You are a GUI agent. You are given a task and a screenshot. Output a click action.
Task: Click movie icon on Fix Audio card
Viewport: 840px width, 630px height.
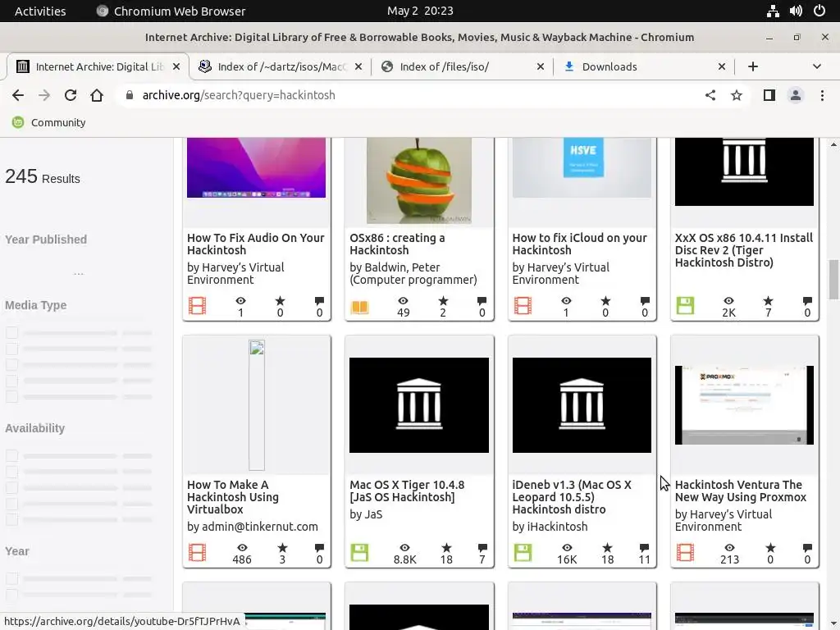coord(197,306)
